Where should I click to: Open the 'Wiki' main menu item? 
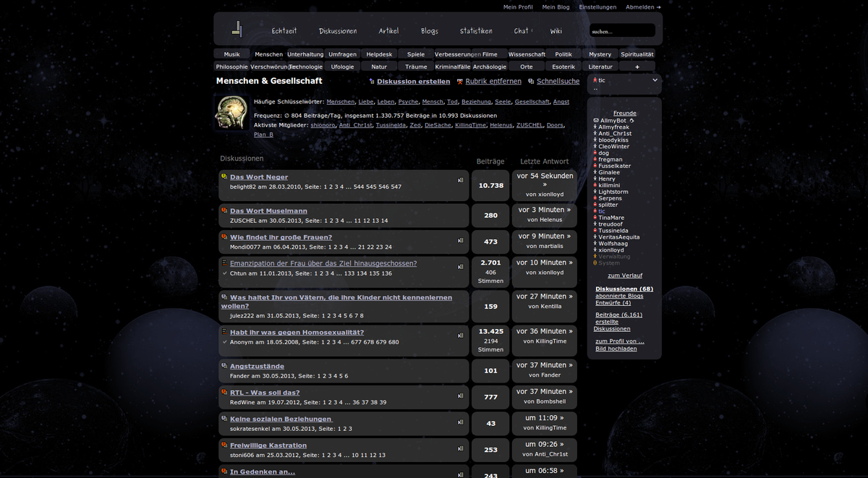(556, 31)
